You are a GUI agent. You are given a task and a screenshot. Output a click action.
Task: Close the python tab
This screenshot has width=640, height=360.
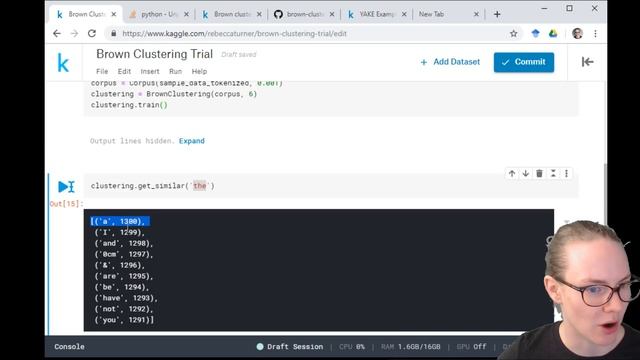[x=187, y=14]
